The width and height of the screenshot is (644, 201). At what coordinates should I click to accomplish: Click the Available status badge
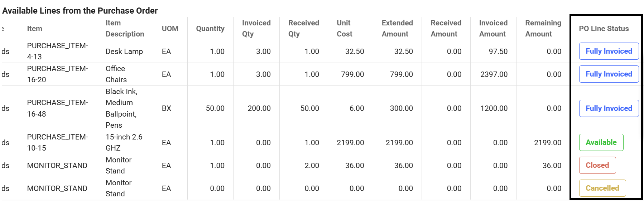[601, 142]
